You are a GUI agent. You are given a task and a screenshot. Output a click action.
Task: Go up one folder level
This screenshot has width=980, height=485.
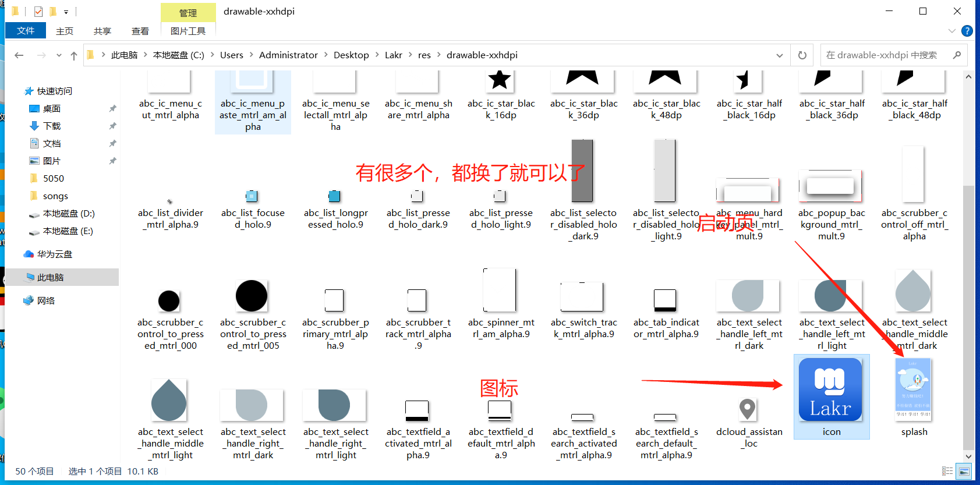click(74, 55)
